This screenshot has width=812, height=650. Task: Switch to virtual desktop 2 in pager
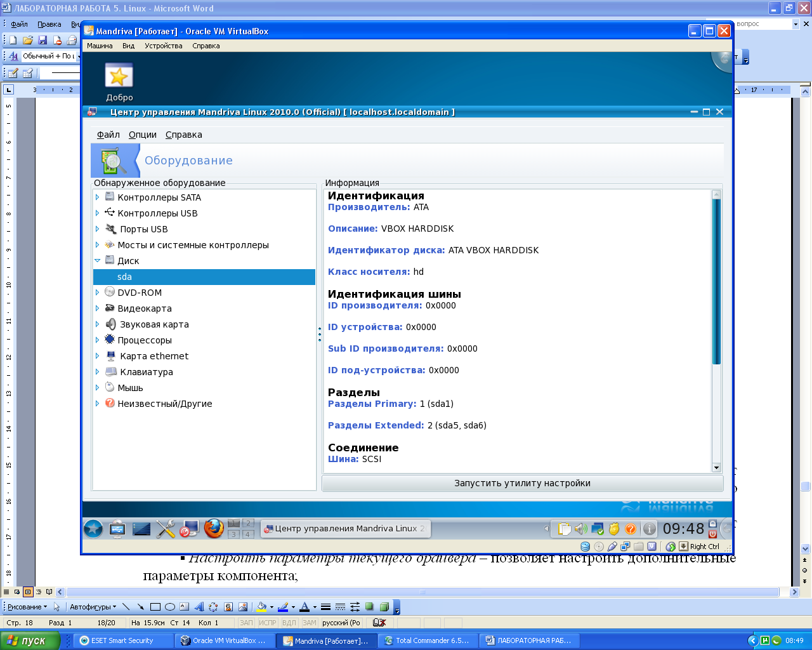tap(248, 523)
